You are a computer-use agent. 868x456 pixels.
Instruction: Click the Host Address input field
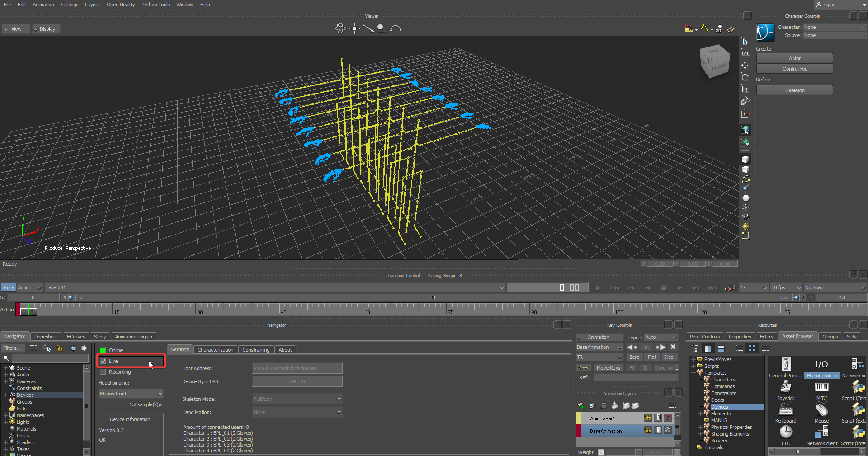297,368
